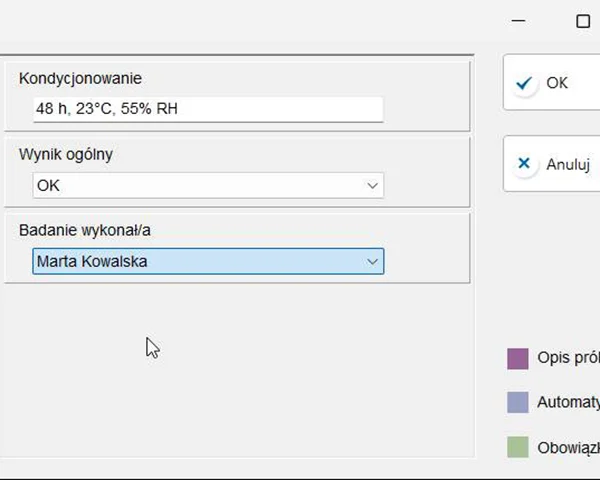Image resolution: width=600 pixels, height=480 pixels.
Task: Maximize the dialog window
Action: 583,21
